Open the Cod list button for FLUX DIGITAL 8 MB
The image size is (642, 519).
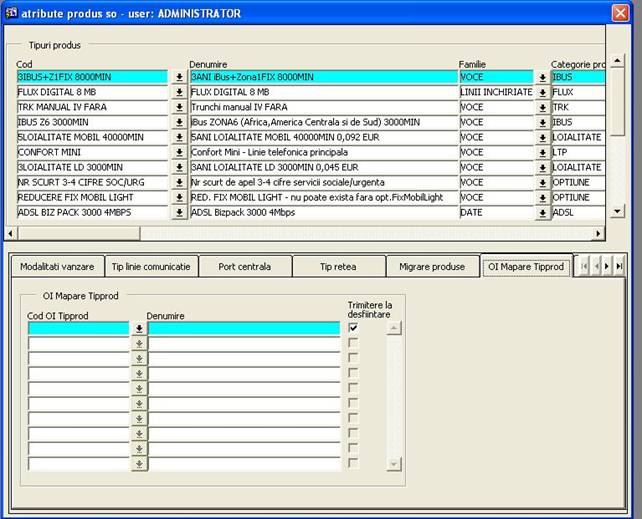tap(179, 92)
